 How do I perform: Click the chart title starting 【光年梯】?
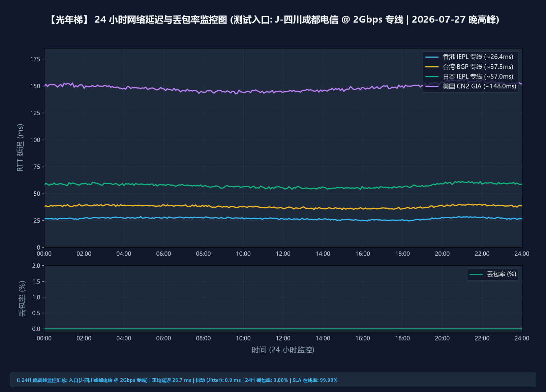pyautogui.click(x=273, y=20)
